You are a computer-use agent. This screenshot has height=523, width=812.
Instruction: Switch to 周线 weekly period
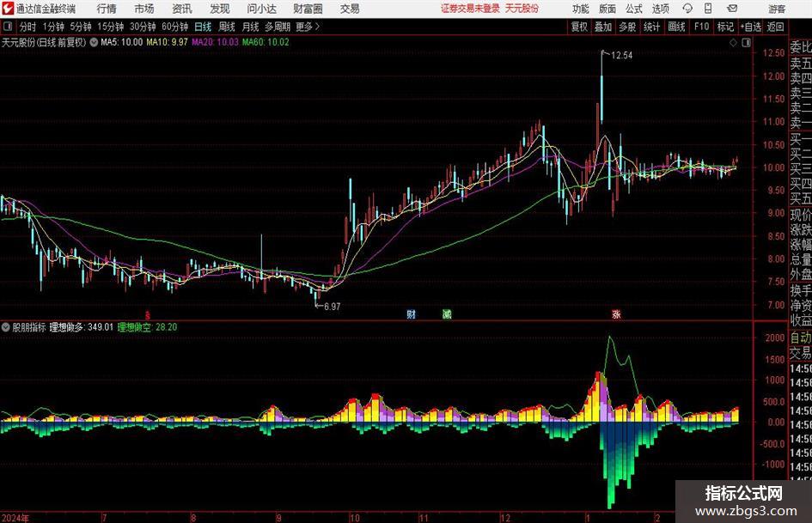click(x=227, y=27)
